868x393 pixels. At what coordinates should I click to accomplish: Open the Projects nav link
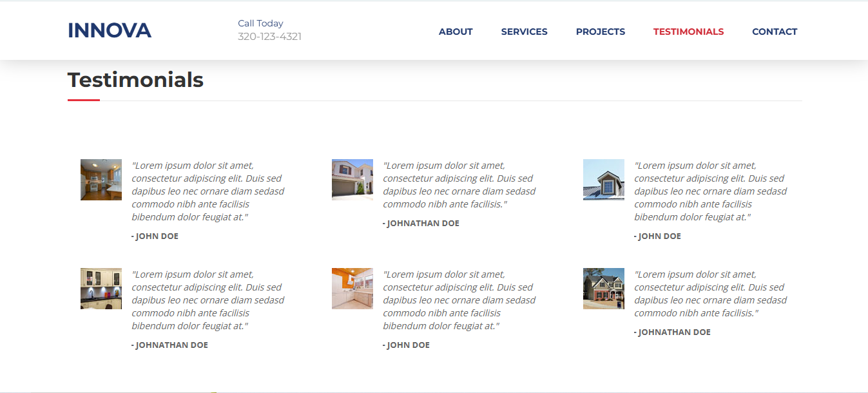pos(601,32)
